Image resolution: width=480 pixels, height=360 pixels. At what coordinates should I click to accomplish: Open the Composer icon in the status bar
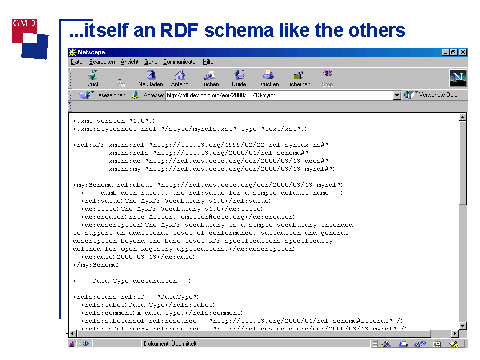point(453,344)
